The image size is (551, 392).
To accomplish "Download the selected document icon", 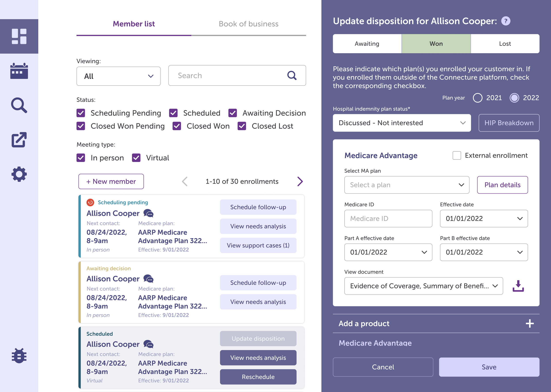I will point(518,286).
